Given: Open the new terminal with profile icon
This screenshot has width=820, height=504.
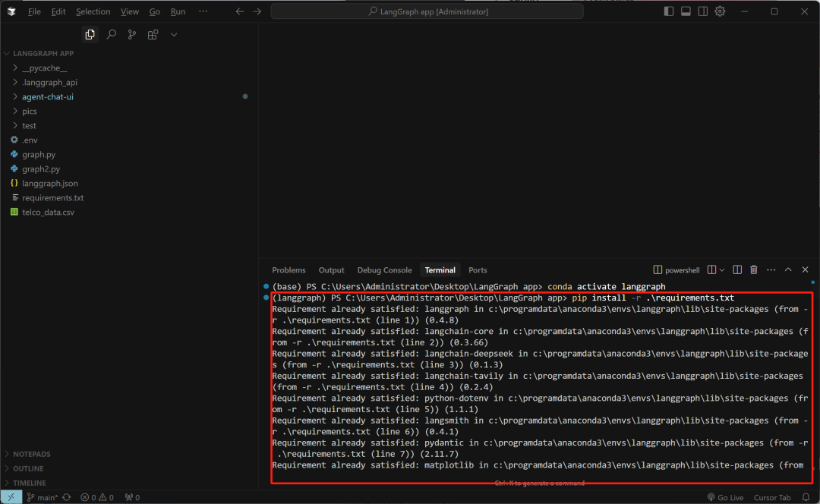Looking at the screenshot, I should (711, 269).
